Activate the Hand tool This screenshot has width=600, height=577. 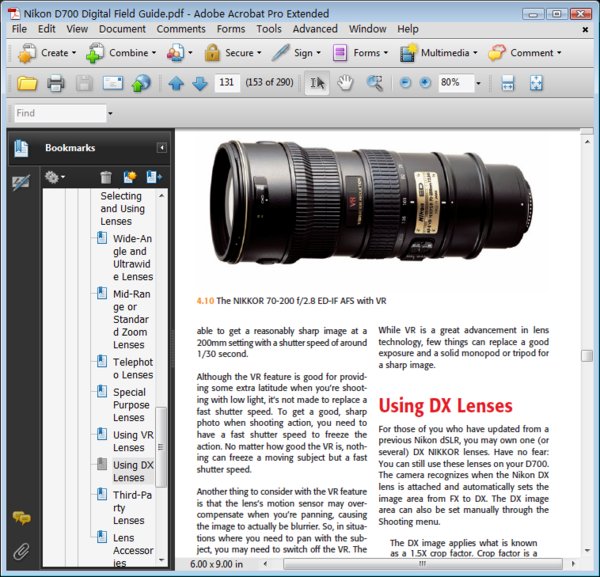345,83
